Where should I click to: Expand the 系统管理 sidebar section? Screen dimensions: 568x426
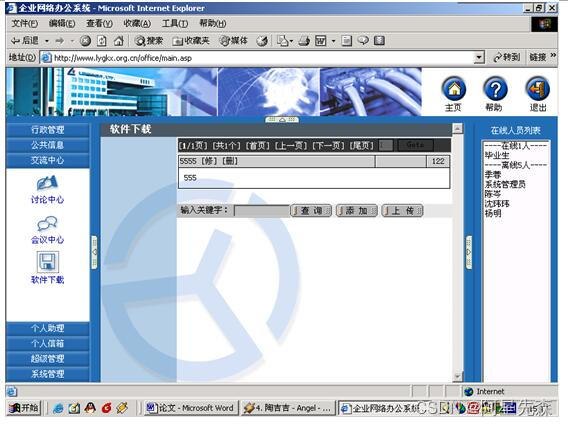(47, 374)
